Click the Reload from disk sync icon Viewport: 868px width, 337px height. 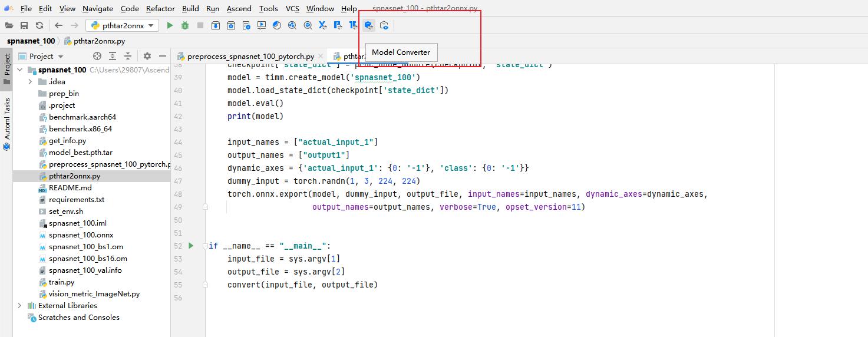[39, 25]
